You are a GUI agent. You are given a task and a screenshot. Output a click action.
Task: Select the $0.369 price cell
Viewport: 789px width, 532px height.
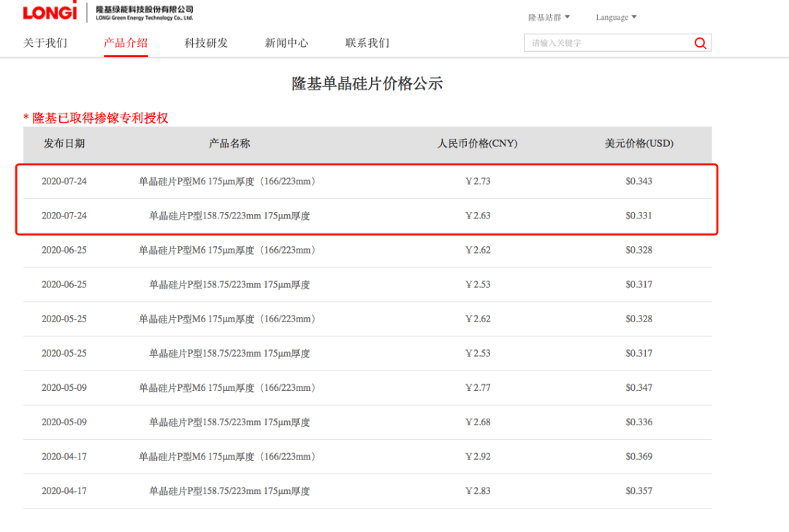639,457
